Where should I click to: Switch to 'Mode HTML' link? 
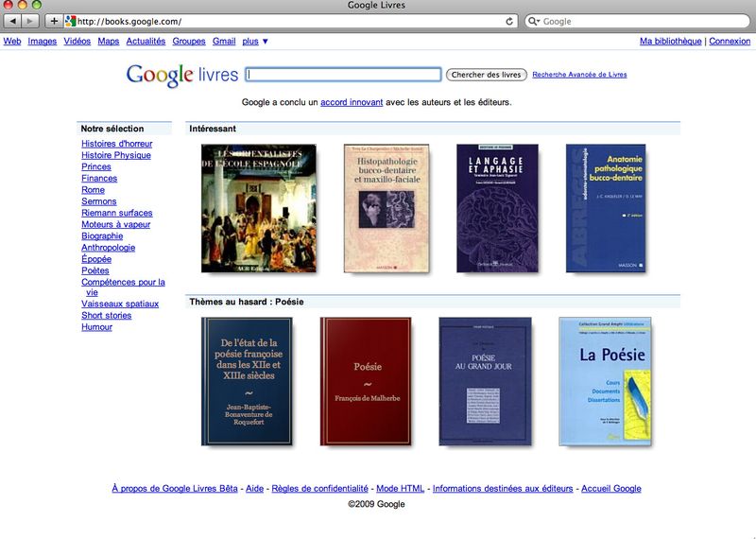(x=400, y=489)
